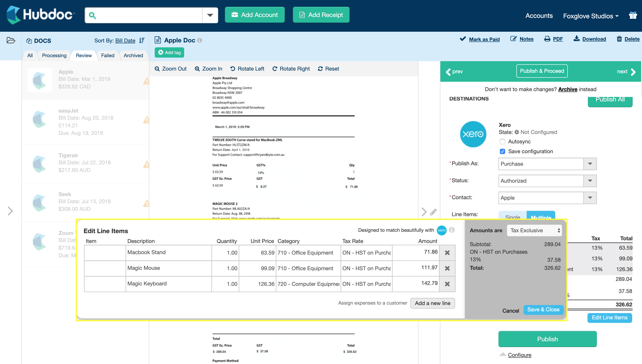The image size is (642, 364).
Task: Open Foxglove Studios account menu
Action: point(591,16)
